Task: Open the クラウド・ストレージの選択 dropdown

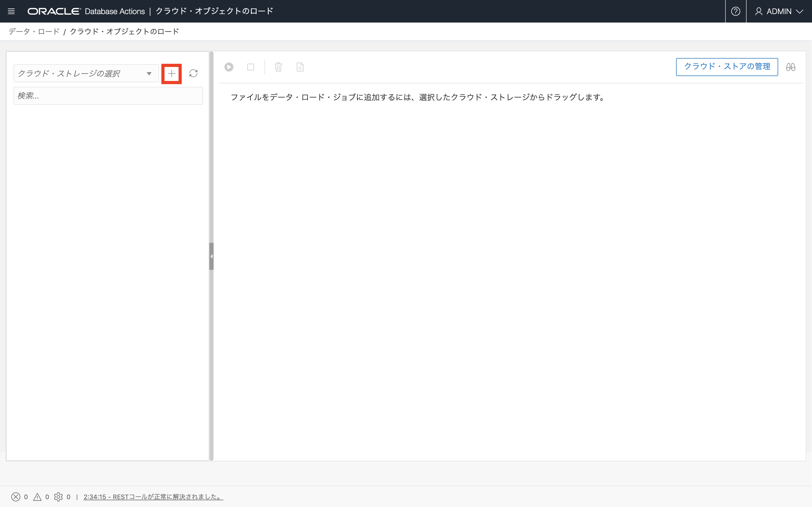Action: [x=85, y=74]
